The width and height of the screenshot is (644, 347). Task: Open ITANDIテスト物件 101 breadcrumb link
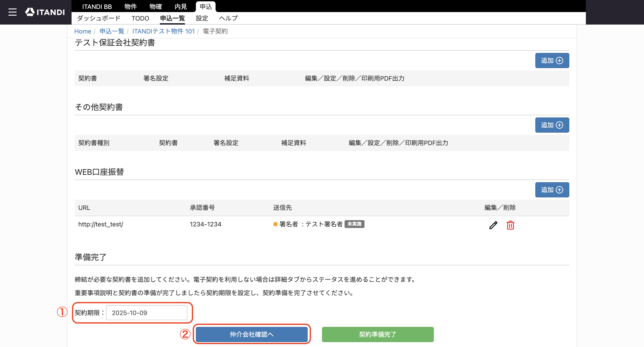pyautogui.click(x=163, y=31)
